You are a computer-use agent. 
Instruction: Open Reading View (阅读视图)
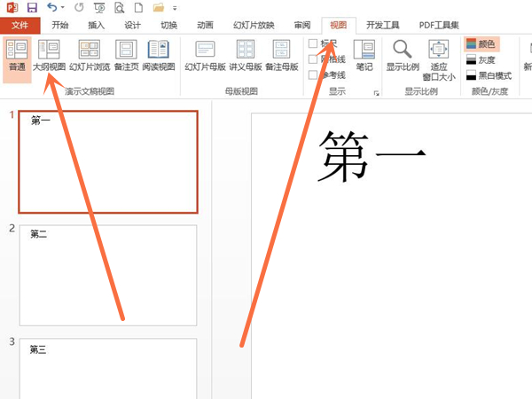pyautogui.click(x=160, y=57)
